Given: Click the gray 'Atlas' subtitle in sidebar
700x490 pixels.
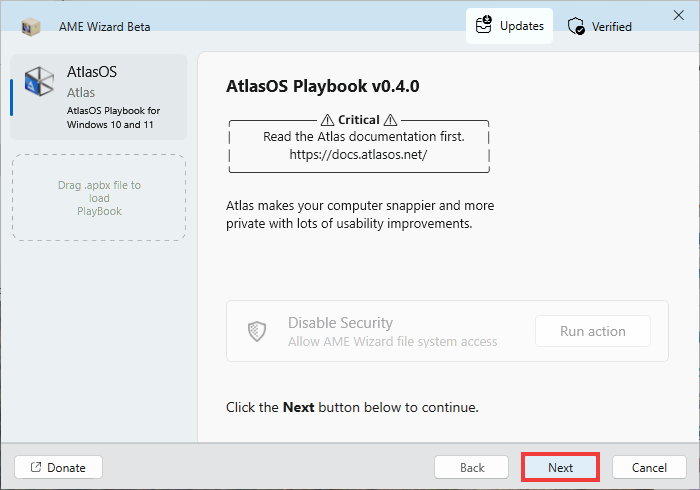Looking at the screenshot, I should pos(81,92).
